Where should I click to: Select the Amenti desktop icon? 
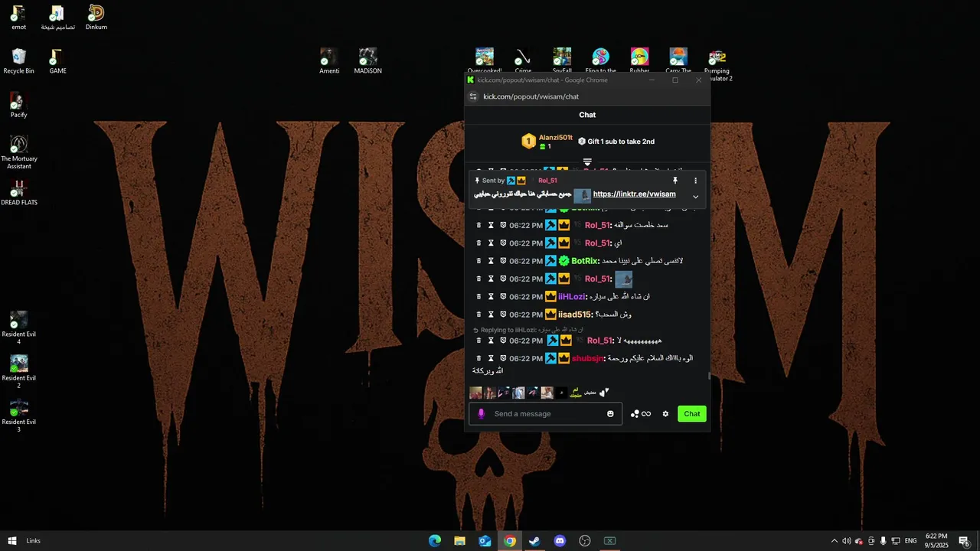(x=329, y=61)
